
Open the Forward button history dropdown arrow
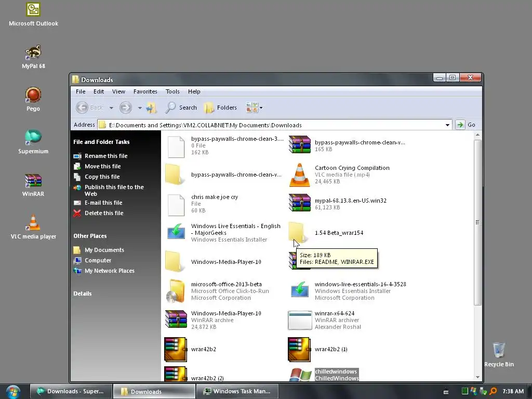(x=140, y=108)
